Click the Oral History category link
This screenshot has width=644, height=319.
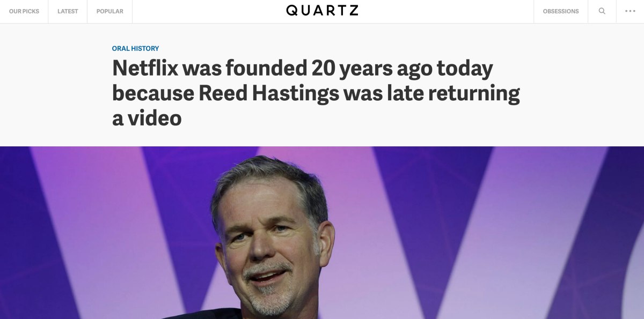tap(135, 48)
